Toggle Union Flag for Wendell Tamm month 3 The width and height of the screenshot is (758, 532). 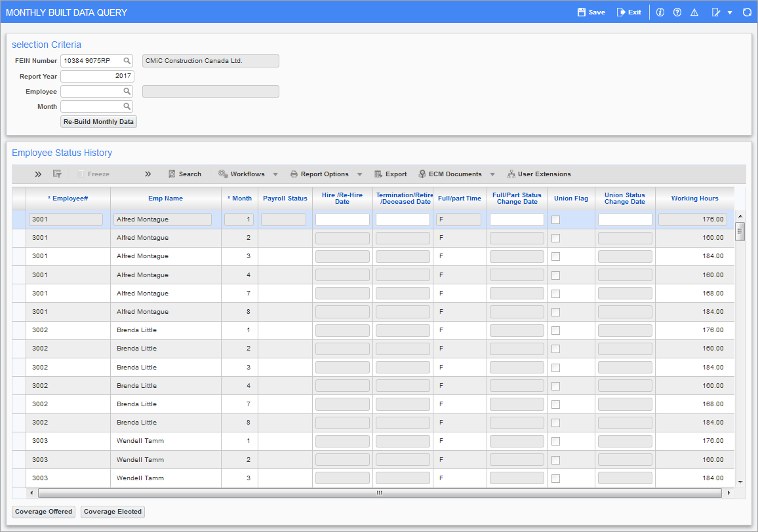pos(556,478)
